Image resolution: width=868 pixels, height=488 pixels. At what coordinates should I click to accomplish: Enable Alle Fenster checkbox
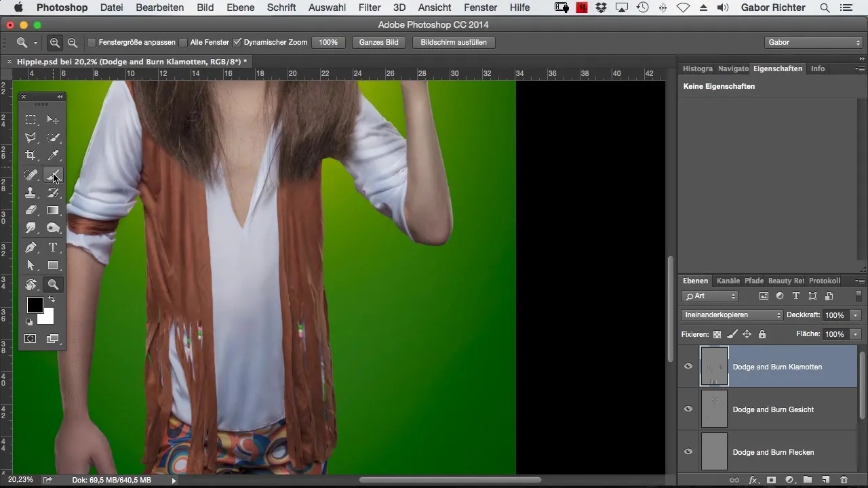coord(183,42)
